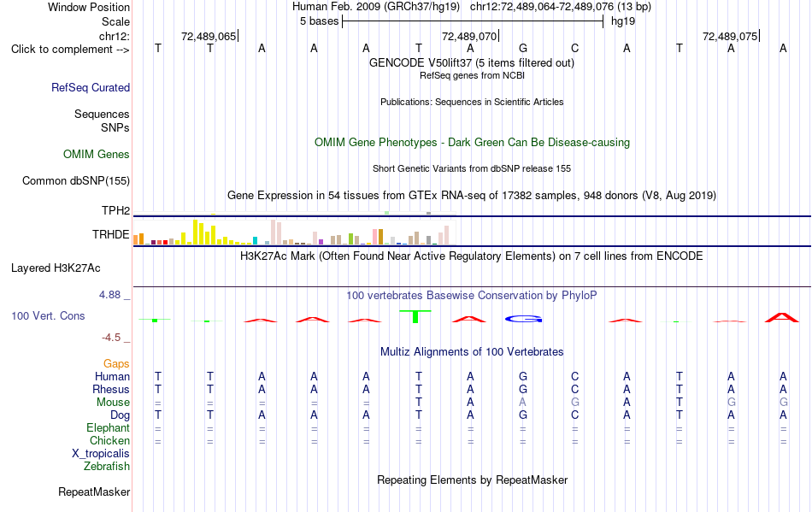Click the Rhesus species row label
The width and height of the screenshot is (812, 512).
coord(111,389)
